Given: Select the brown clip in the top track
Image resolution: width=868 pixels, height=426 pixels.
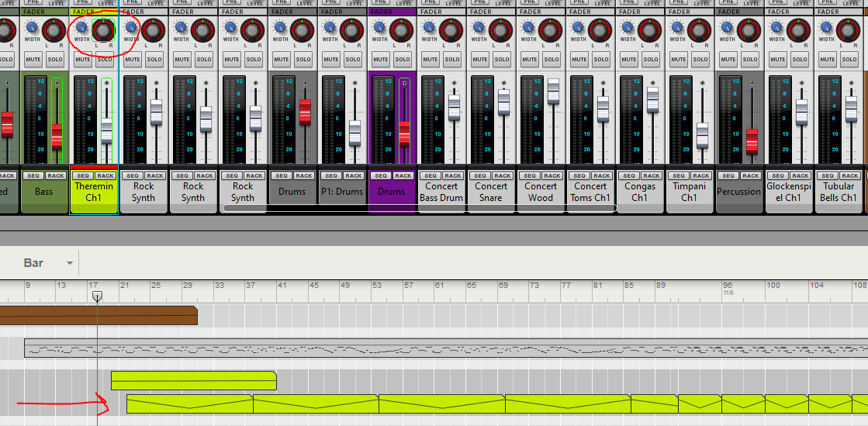Looking at the screenshot, I should tap(97, 315).
